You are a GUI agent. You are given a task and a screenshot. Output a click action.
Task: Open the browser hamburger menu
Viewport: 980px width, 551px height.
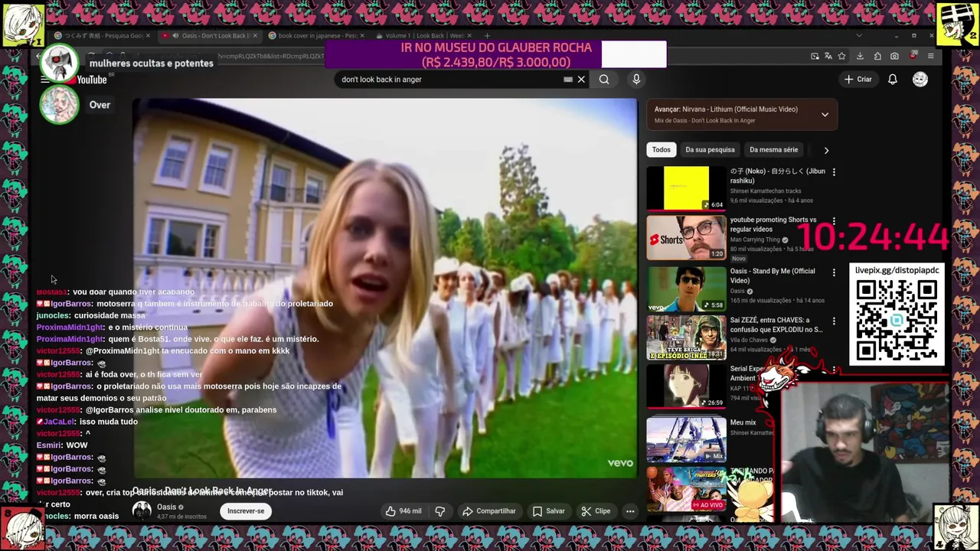click(x=930, y=56)
